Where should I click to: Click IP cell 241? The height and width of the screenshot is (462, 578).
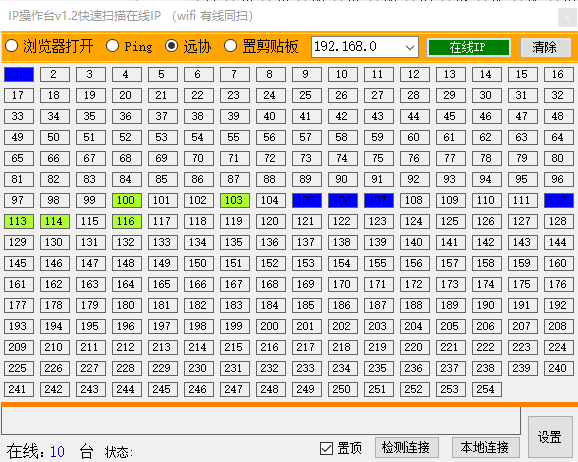pyautogui.click(x=19, y=390)
